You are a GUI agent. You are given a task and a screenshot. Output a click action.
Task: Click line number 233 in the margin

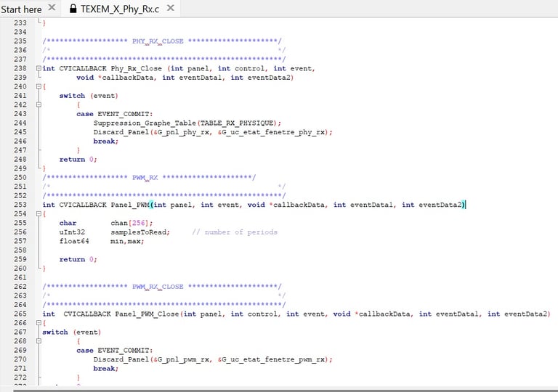click(x=20, y=23)
